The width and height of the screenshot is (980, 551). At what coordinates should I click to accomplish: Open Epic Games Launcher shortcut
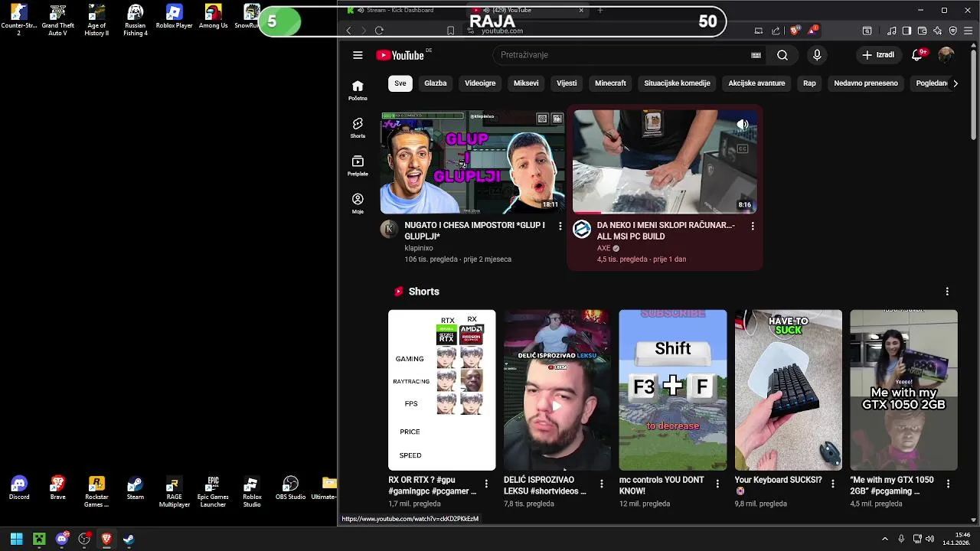[x=213, y=492]
